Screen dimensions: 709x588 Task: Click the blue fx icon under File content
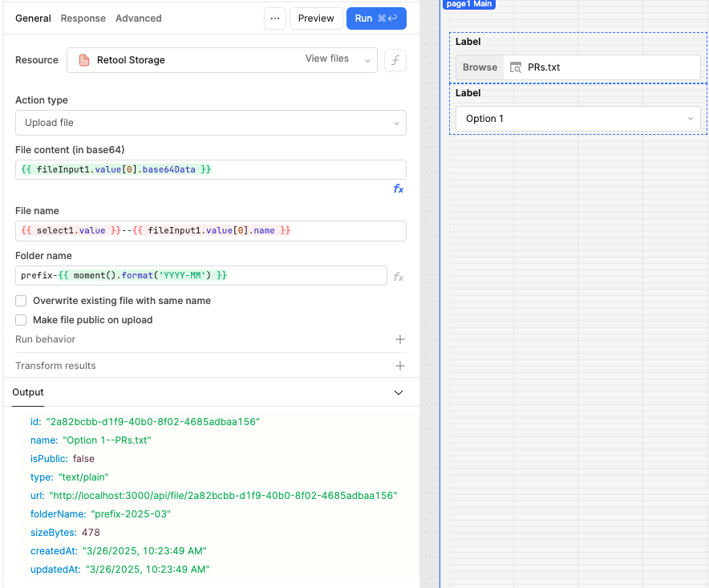tap(399, 189)
